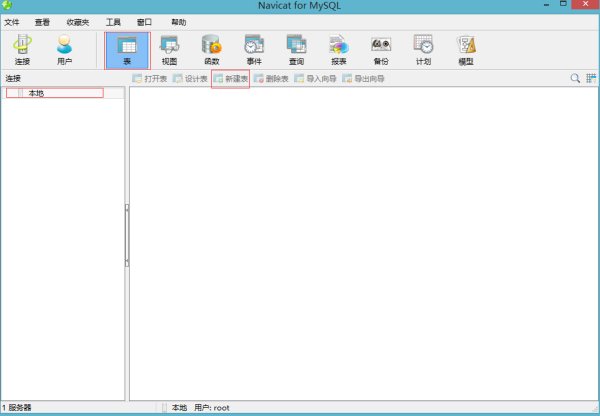Click the splitter handle between the panels
This screenshot has width=600, height=416.
click(x=127, y=235)
